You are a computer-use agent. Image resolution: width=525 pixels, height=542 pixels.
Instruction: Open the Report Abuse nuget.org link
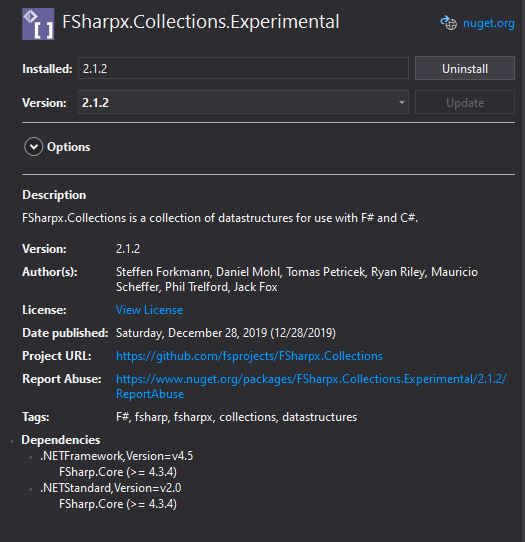[311, 386]
